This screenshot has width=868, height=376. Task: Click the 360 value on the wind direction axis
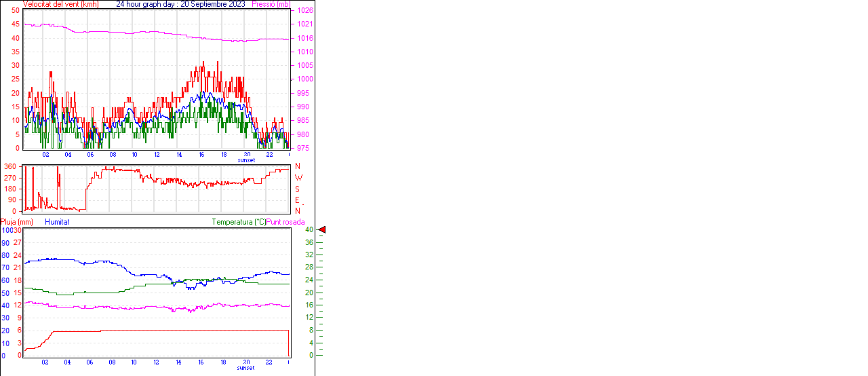coord(10,166)
